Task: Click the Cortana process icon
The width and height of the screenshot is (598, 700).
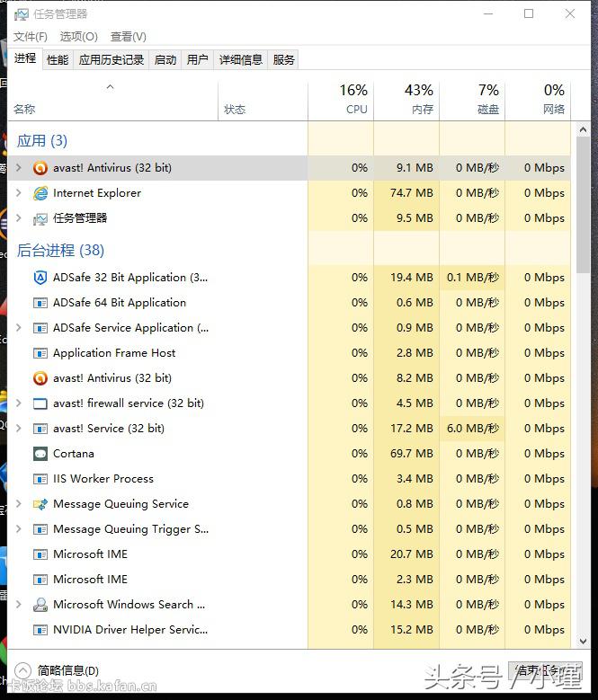Action: pyautogui.click(x=40, y=454)
